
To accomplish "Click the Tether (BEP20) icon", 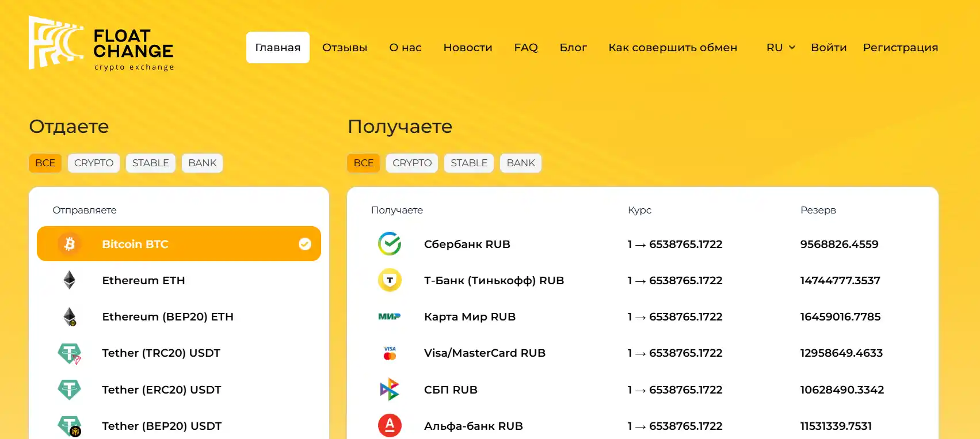I will point(70,426).
